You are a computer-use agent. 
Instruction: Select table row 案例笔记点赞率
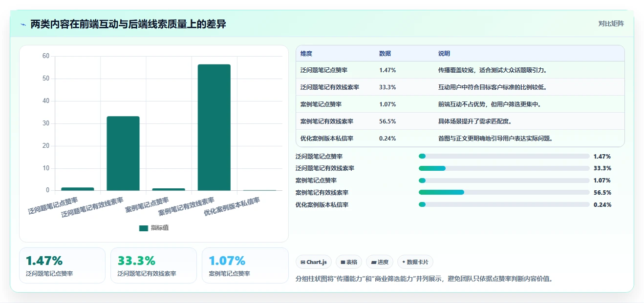(460, 104)
